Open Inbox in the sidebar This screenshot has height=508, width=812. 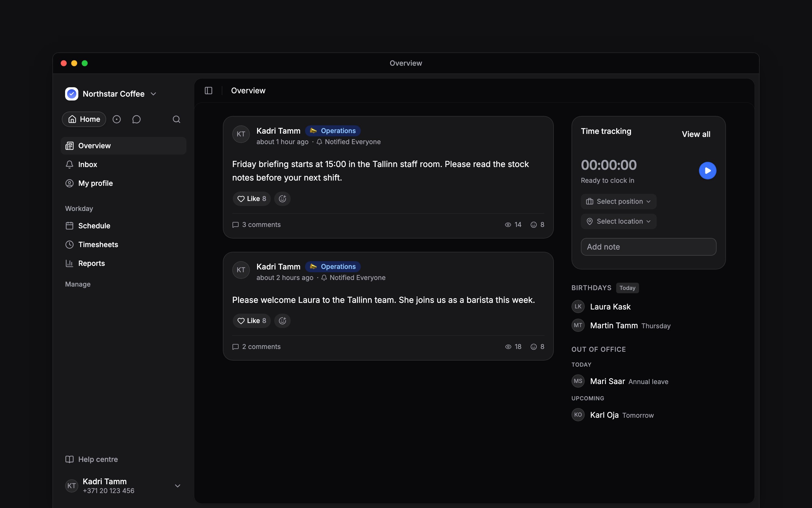point(124,165)
